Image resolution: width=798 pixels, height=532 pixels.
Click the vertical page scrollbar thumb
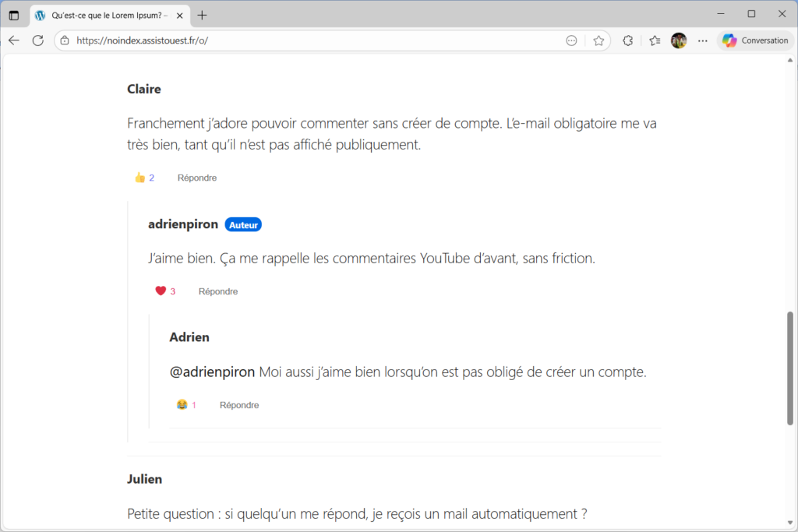(790, 368)
